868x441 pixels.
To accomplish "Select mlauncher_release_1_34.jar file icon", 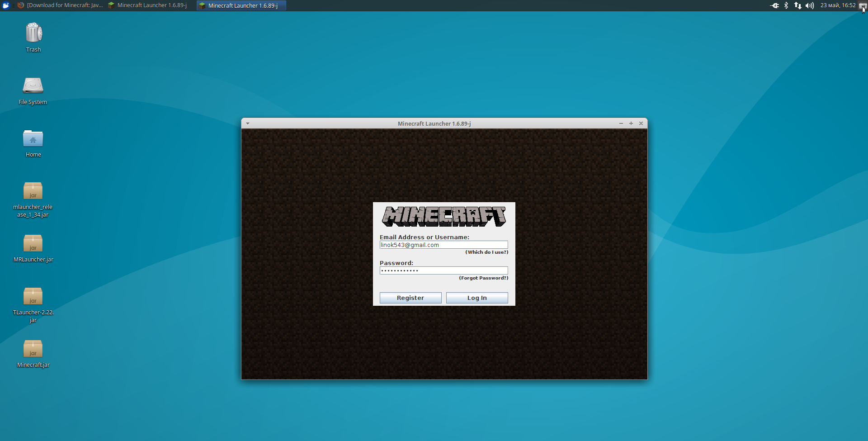I will (x=33, y=191).
